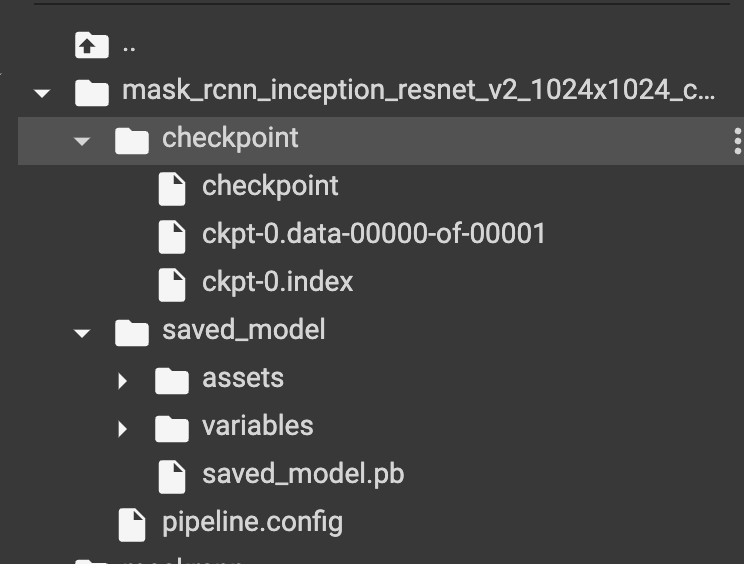
Task: Expand the assets folder arrow
Action: point(122,381)
